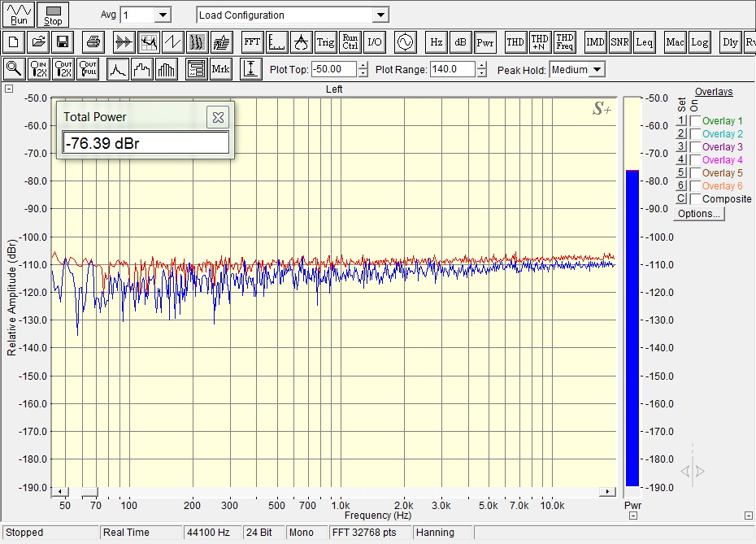Select the THD+N measurement icon
This screenshot has height=544, width=756.
pyautogui.click(x=540, y=42)
